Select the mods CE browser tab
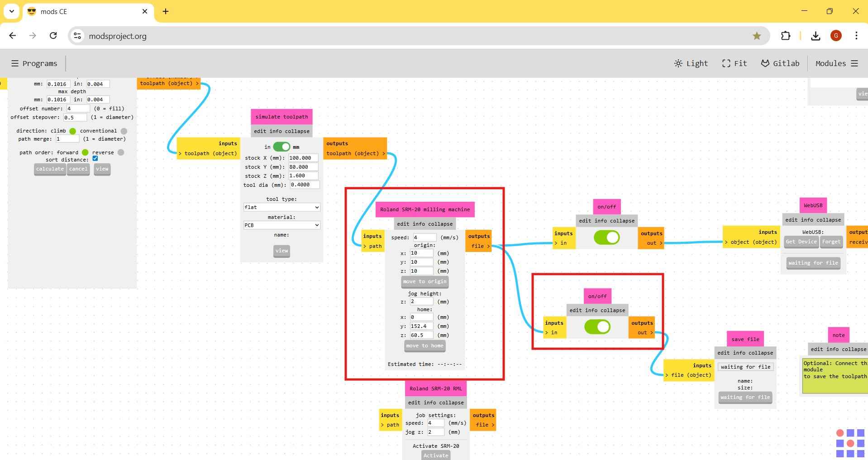The image size is (868, 460). [88, 11]
